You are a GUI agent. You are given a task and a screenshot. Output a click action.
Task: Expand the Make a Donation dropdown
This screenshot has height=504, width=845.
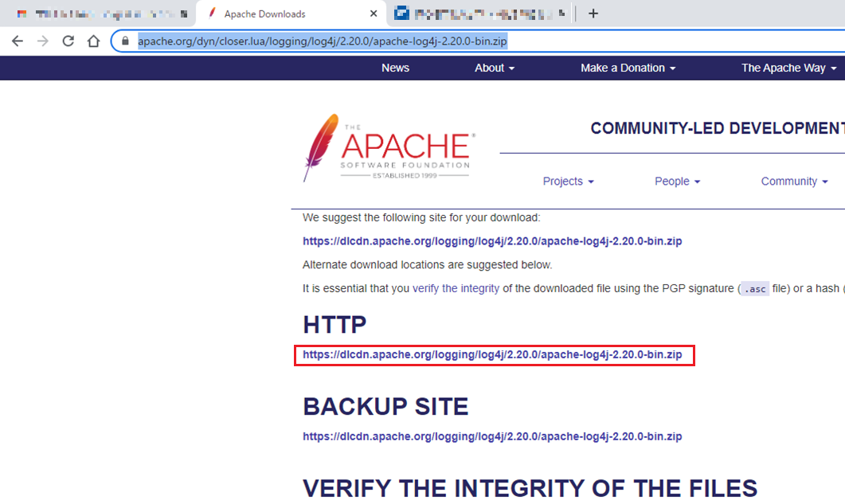(x=628, y=68)
